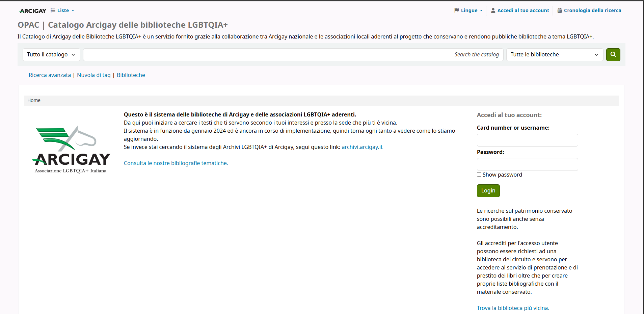Open Ricerca avanzata
Image resolution: width=644 pixels, height=314 pixels.
click(50, 75)
